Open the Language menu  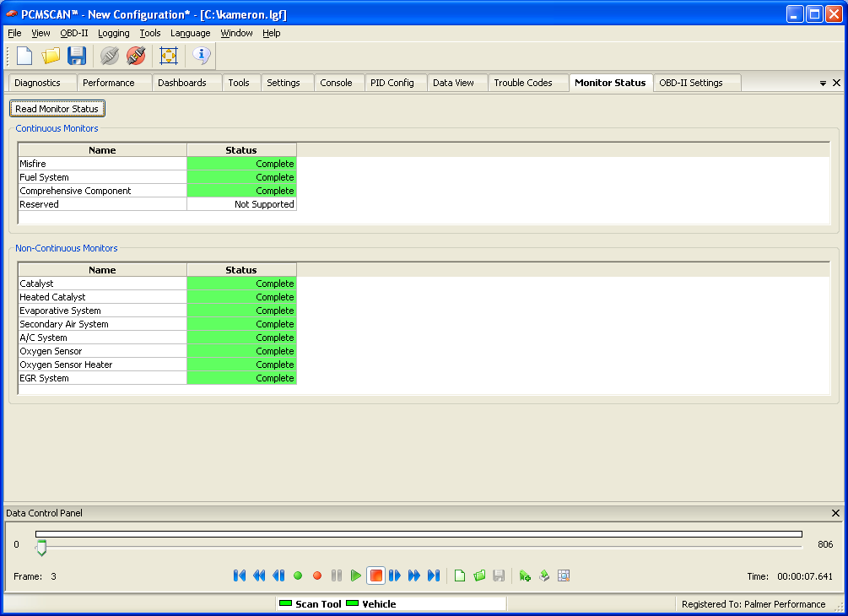click(191, 33)
